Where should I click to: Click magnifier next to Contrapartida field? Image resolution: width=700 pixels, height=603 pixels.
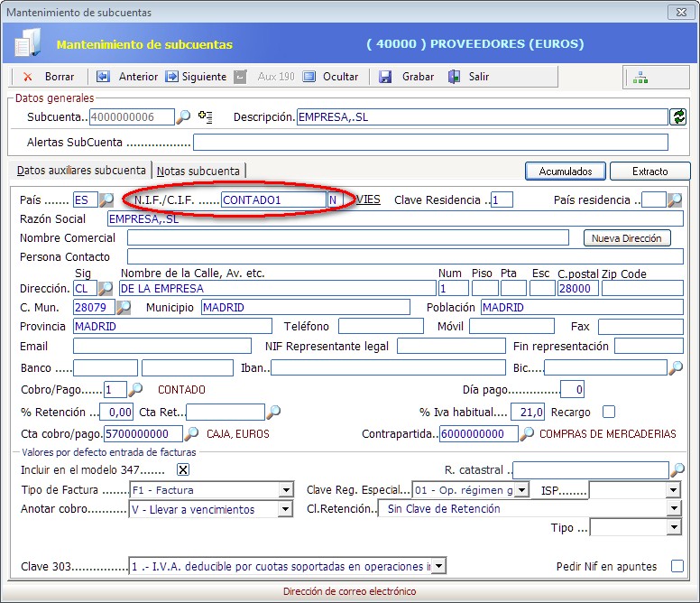click(x=527, y=434)
